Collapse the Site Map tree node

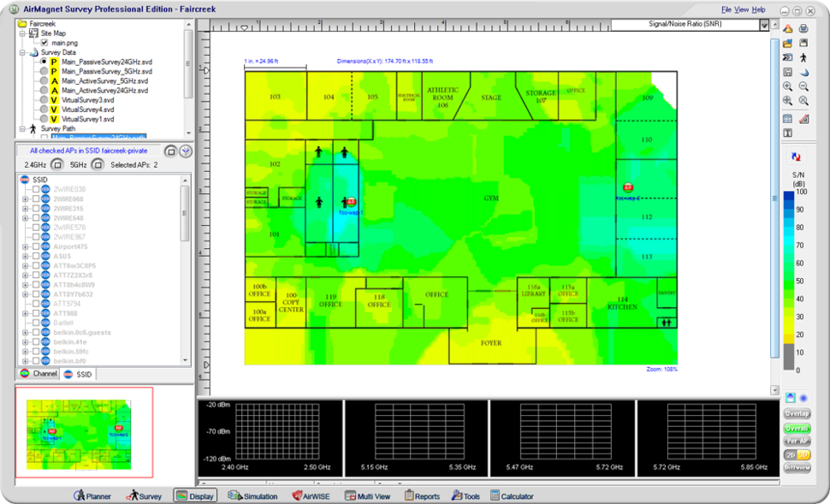(x=23, y=33)
